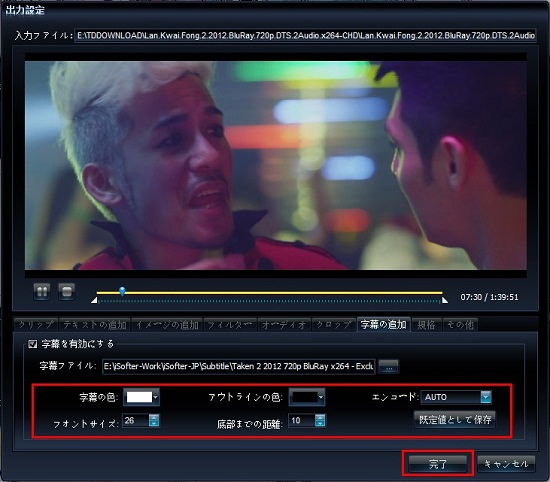Open the オーディオ tab

click(284, 325)
